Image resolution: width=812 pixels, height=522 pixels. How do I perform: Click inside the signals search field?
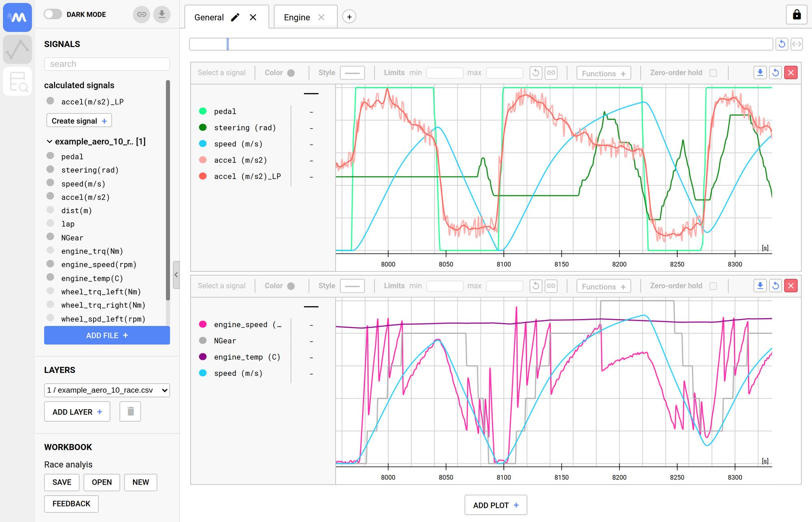point(106,64)
